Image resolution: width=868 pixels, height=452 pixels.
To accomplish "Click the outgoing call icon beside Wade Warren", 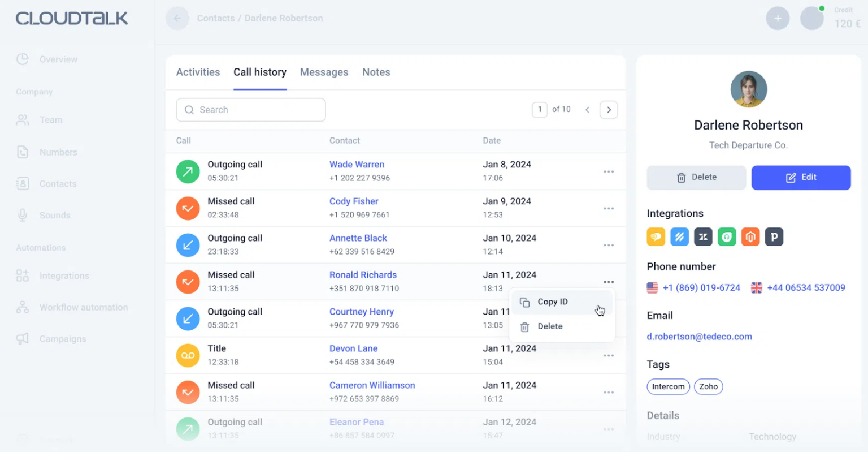I will pos(188,171).
